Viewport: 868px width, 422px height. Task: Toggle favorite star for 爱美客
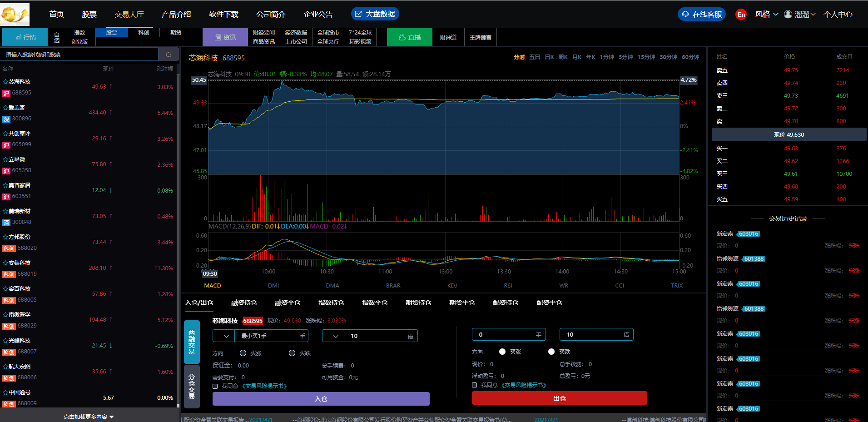tap(5, 108)
